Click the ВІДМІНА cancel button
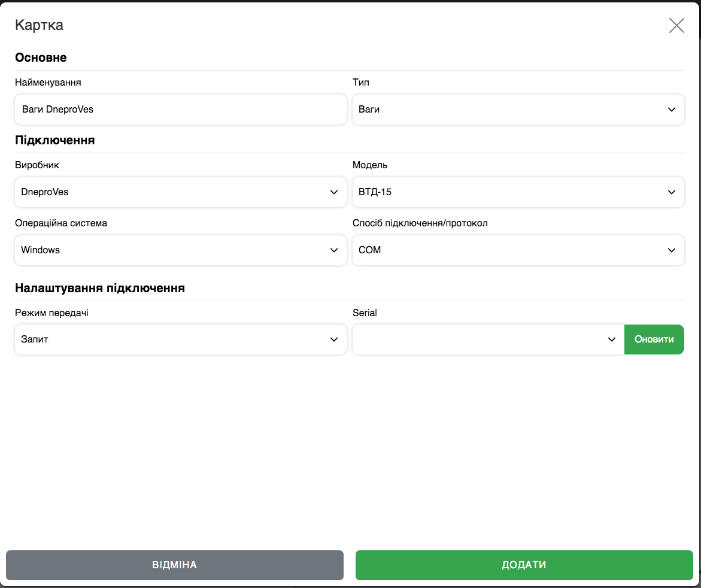 [174, 565]
